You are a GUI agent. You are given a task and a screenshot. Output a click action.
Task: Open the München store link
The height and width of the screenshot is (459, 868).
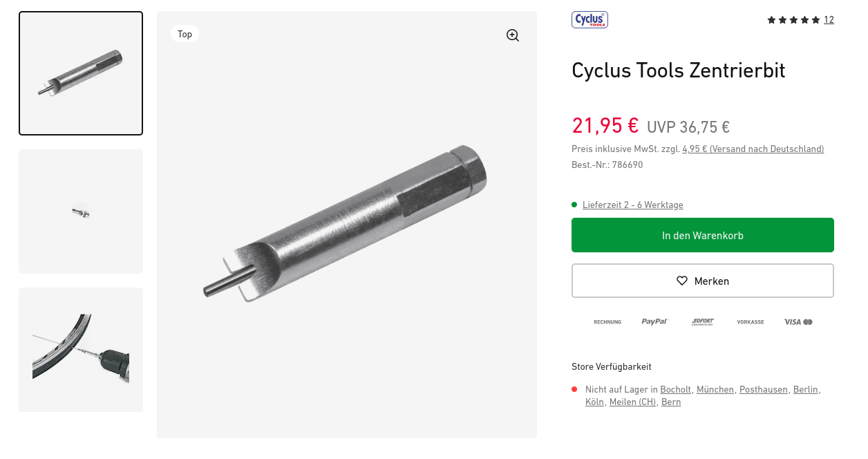[x=715, y=389]
